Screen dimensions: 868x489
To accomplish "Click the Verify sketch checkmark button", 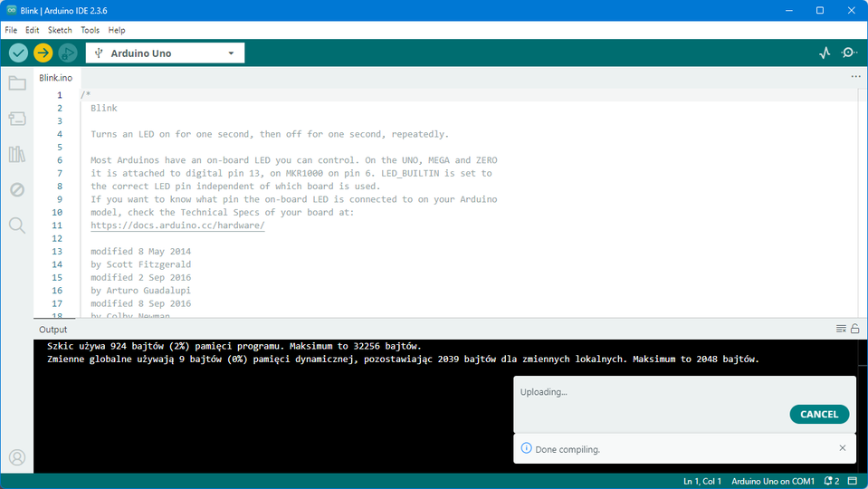I will (x=18, y=53).
